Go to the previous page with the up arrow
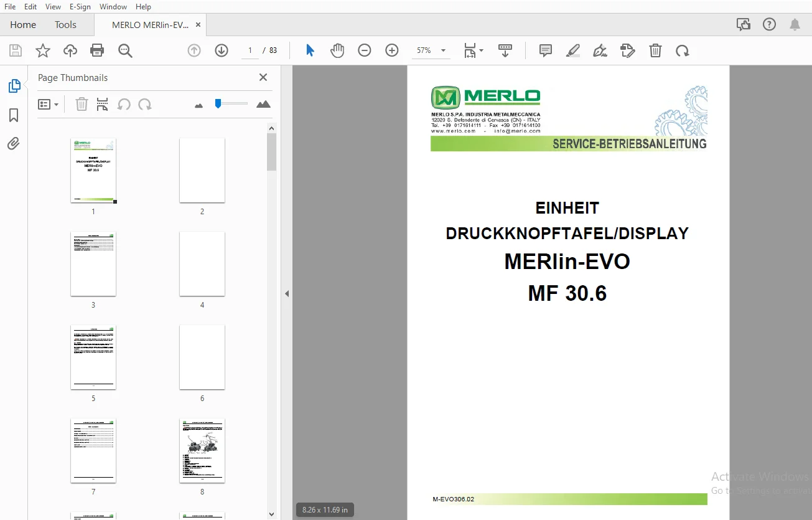 point(194,50)
